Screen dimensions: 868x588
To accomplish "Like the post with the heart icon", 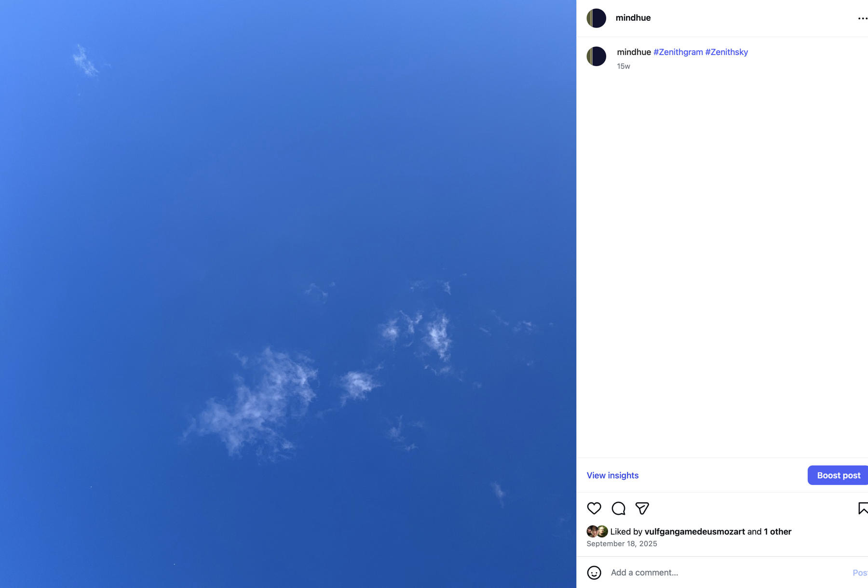I will 594,508.
